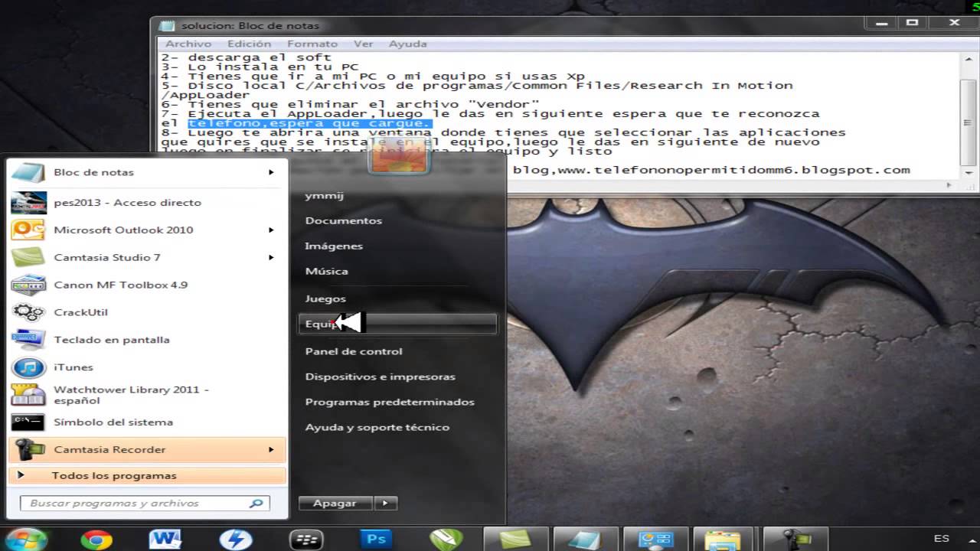This screenshot has width=980, height=551.
Task: Launch Camtasia Studio 7 icon
Action: [x=28, y=258]
